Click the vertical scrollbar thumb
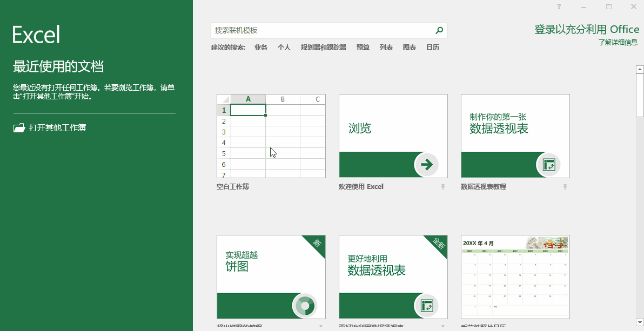Viewport: 644px width, 331px height. 640,95
